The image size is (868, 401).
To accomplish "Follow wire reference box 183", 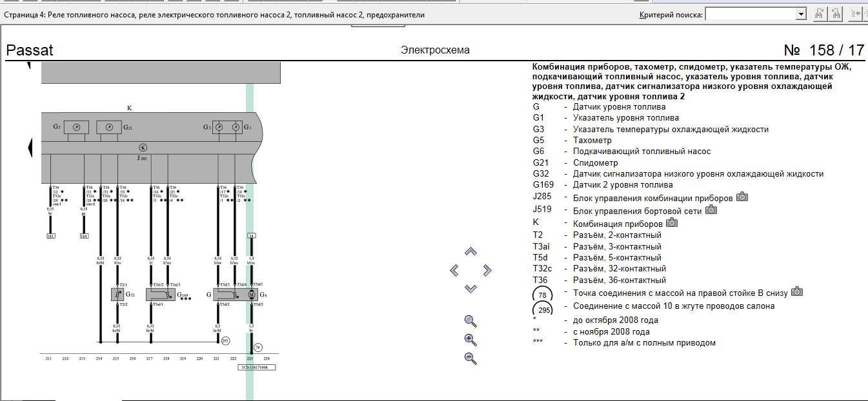I will click(x=50, y=237).
